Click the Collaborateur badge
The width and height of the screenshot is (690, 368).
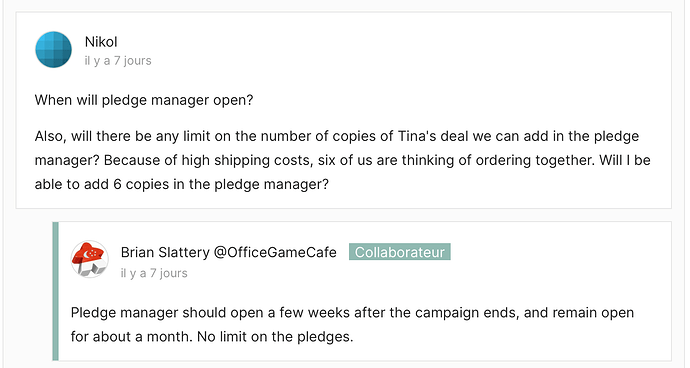[400, 252]
